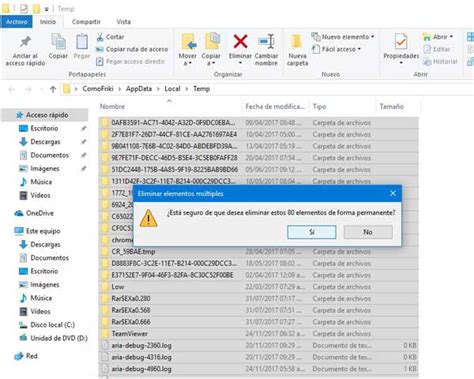This screenshot has width=474, height=379.
Task: Click Pegar acceso directo
Action: 130,61
